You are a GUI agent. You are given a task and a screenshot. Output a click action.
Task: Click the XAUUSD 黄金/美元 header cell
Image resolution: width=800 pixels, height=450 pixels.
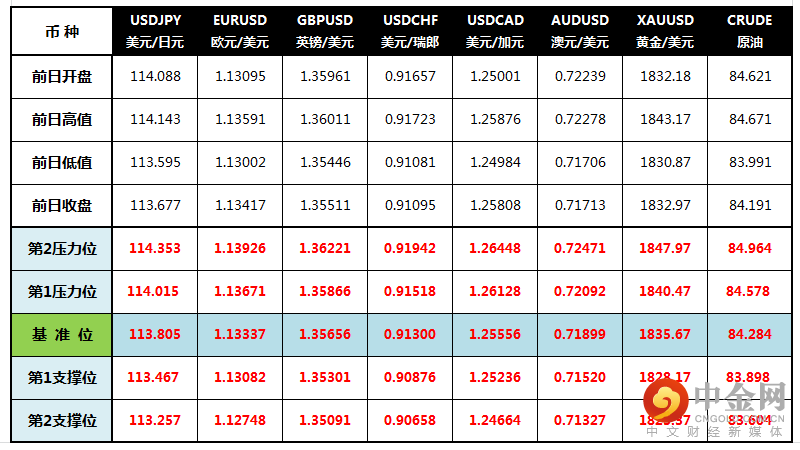pos(665,31)
